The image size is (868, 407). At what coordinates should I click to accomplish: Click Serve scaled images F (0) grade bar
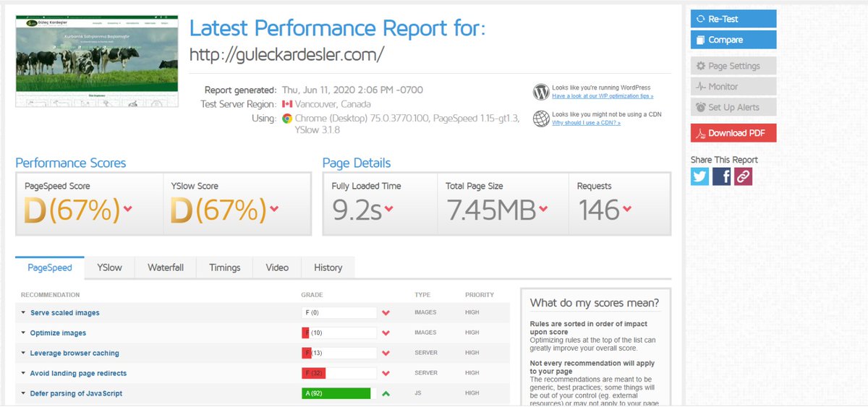(339, 313)
